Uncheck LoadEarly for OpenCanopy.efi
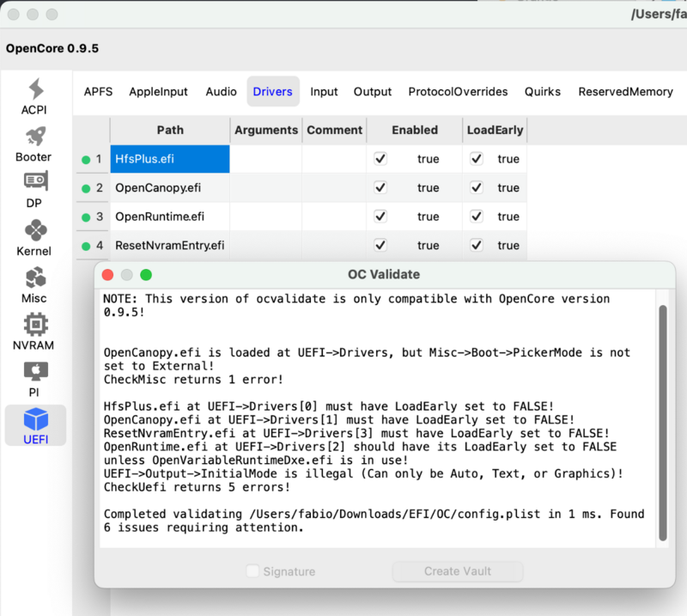Screen dimensions: 687x616 477,187
